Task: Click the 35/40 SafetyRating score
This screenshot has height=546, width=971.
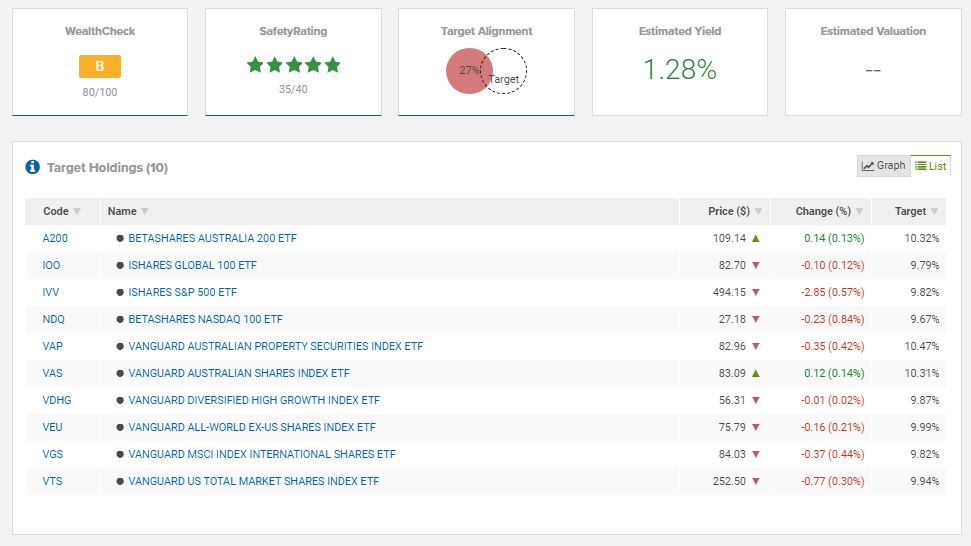Action: click(x=293, y=89)
